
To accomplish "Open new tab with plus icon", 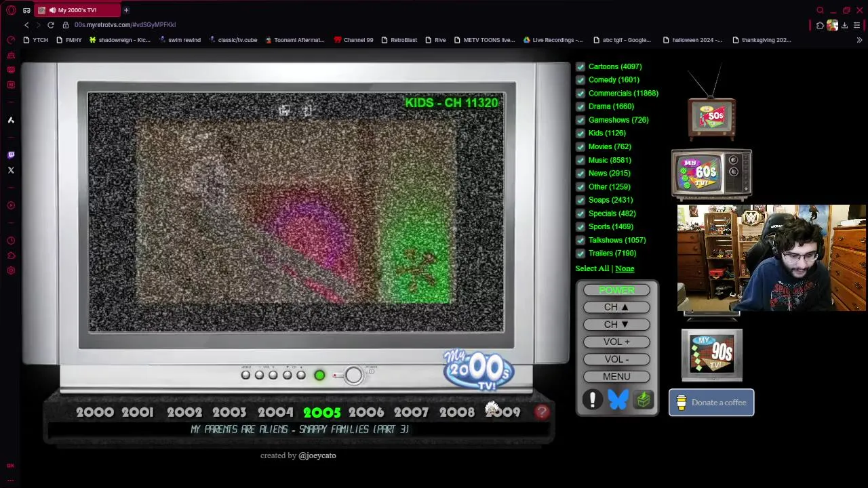I will 126,10.
